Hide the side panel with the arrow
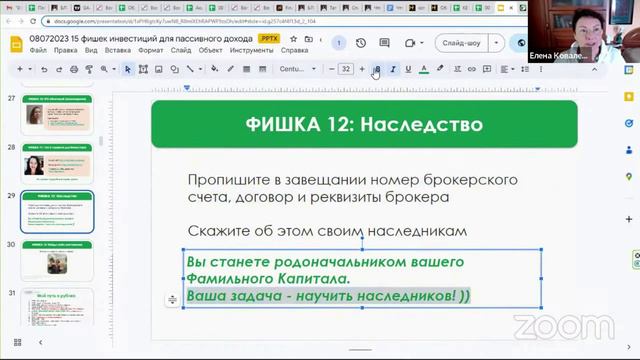 pyautogui.click(x=629, y=347)
